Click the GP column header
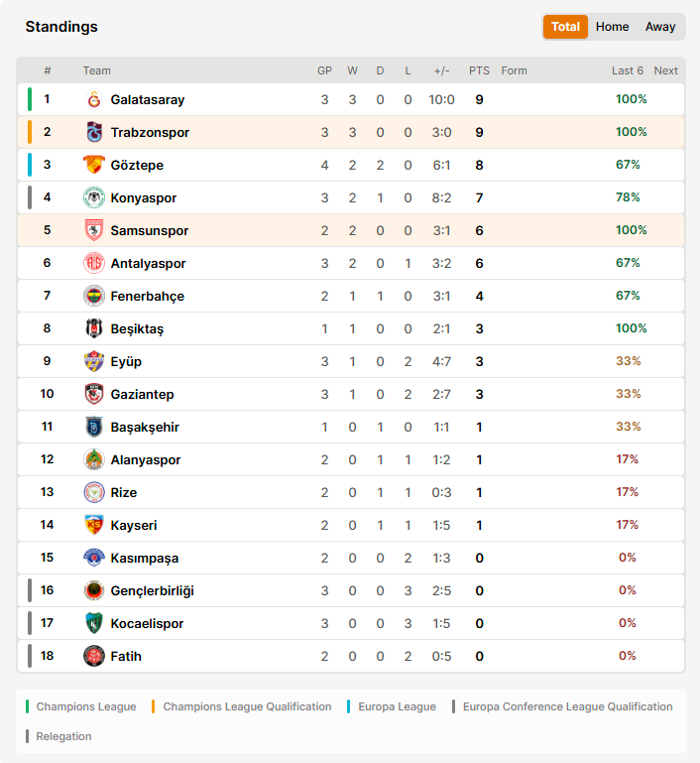This screenshot has height=763, width=700. pyautogui.click(x=325, y=70)
